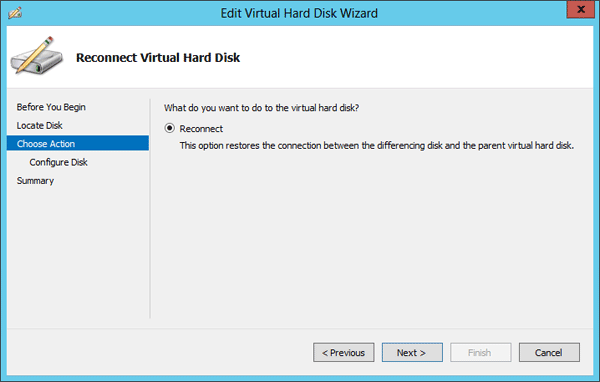Click the vertical divider beside the step list
This screenshot has width=600, height=382.
click(x=150, y=209)
